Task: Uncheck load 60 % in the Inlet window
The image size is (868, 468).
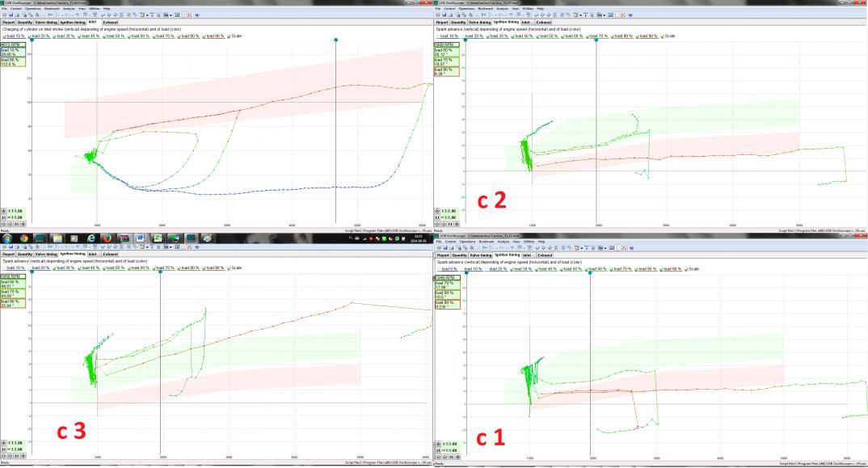Action: pyautogui.click(x=138, y=36)
